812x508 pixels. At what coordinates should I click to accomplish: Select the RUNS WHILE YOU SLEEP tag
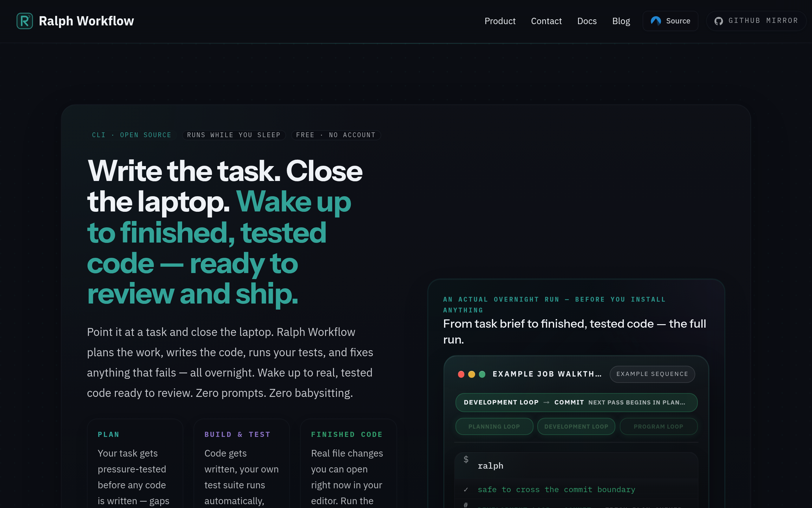point(233,135)
